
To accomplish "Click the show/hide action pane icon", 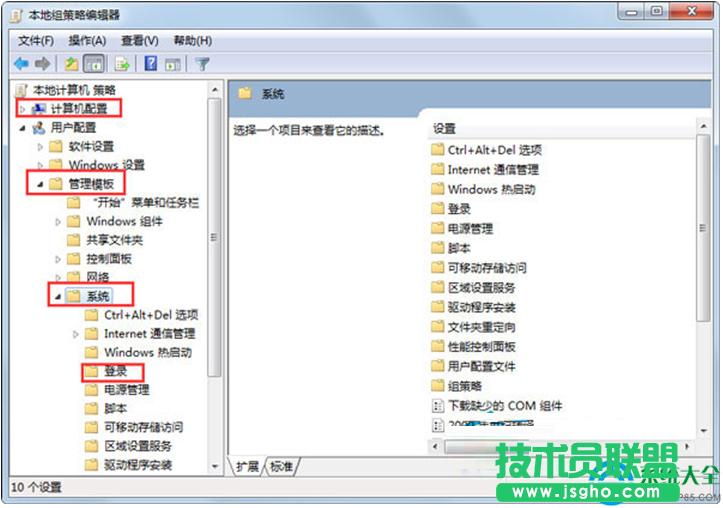I will click(173, 64).
